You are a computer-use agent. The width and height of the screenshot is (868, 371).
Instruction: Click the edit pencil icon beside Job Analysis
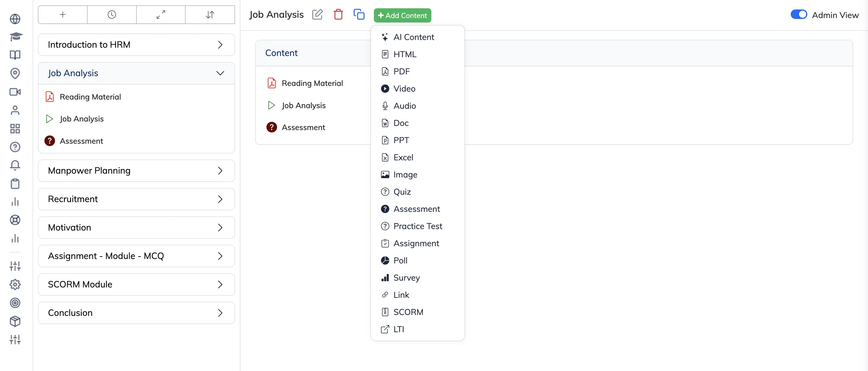pyautogui.click(x=317, y=15)
